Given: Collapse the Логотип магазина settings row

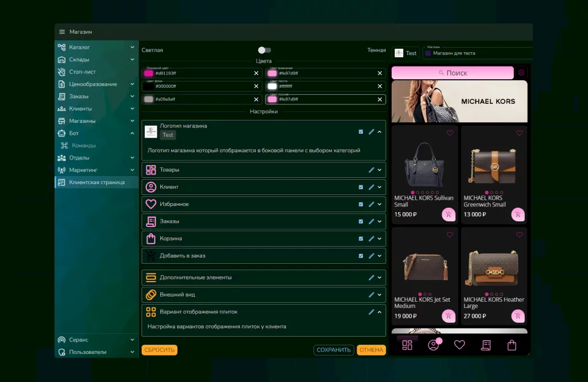Looking at the screenshot, I should [380, 132].
